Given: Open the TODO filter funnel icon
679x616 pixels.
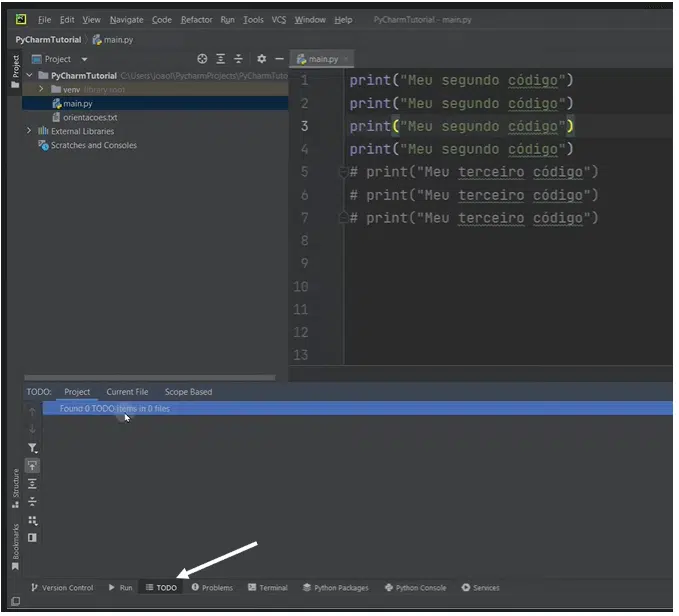Looking at the screenshot, I should point(32,448).
